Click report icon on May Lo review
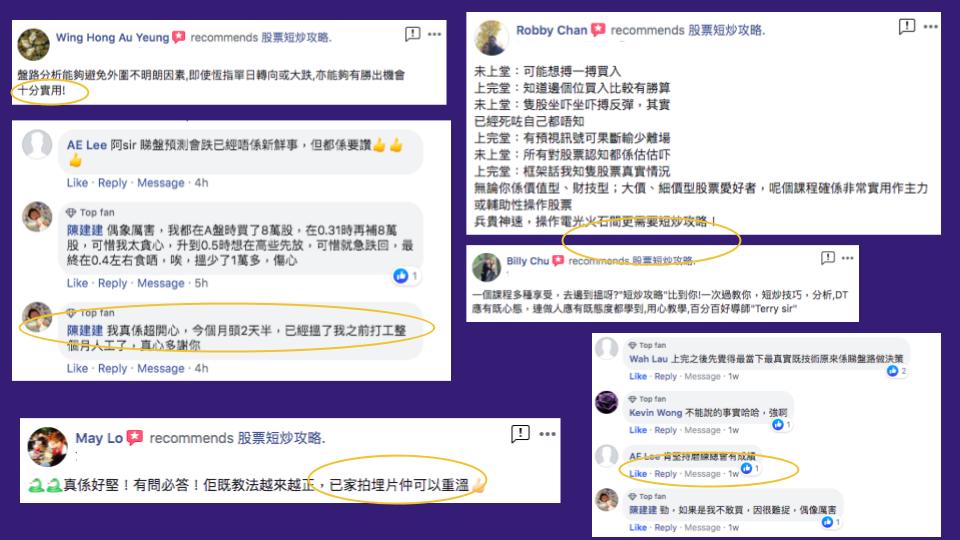The height and width of the screenshot is (540, 960). [x=520, y=433]
